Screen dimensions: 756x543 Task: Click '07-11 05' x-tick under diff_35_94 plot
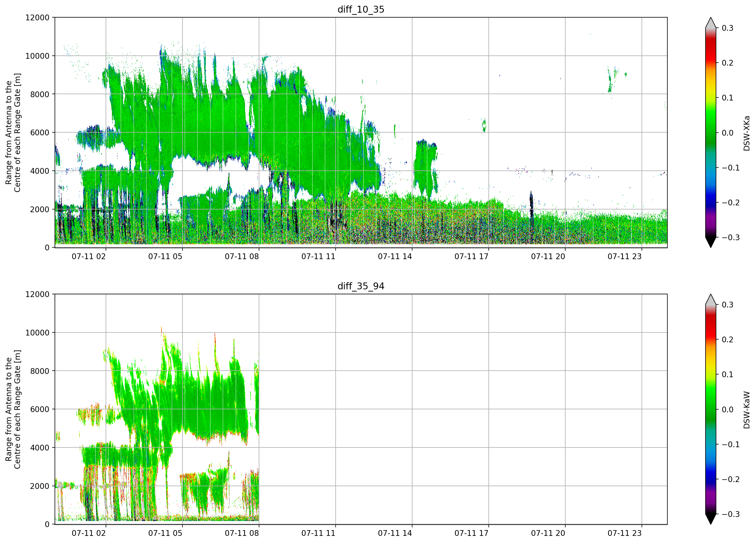click(165, 533)
